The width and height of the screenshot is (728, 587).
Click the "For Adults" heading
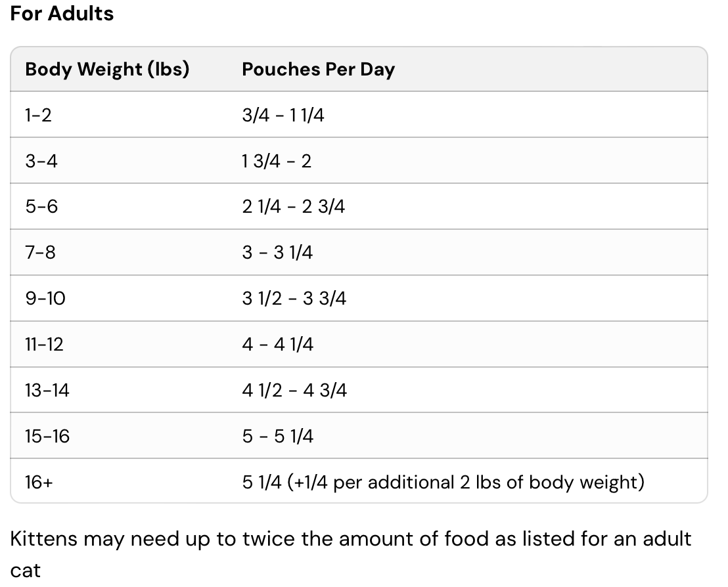coord(62,13)
